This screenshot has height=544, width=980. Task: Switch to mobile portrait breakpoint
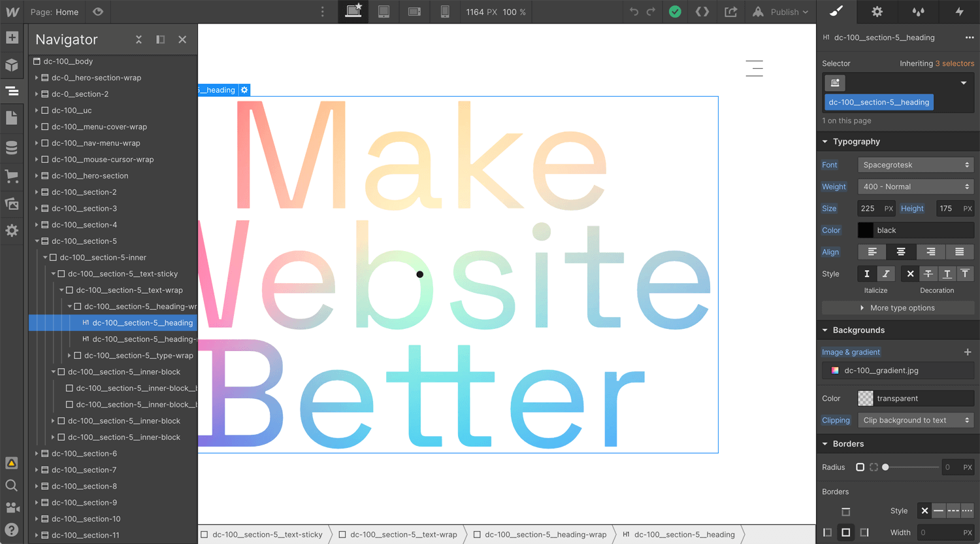445,12
